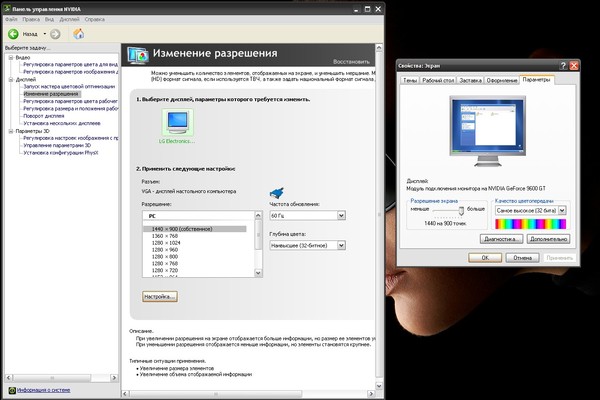Viewport: 600px width, 400px height.
Task: Switch to Рабочий стол tab
Action: [x=438, y=80]
